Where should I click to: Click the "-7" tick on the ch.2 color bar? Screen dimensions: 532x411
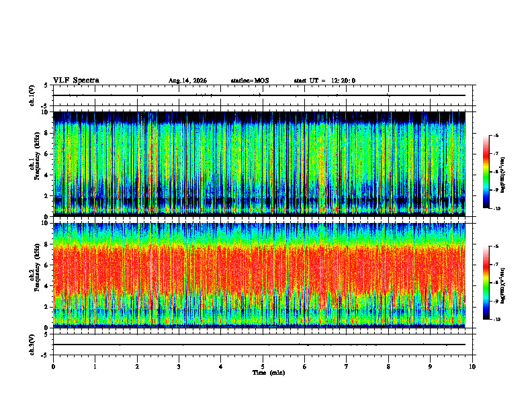click(496, 265)
